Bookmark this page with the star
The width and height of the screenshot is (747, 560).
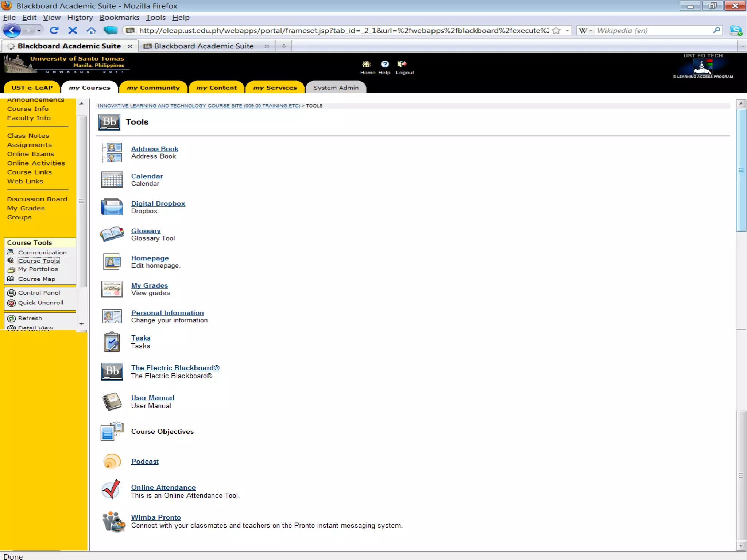coord(556,31)
